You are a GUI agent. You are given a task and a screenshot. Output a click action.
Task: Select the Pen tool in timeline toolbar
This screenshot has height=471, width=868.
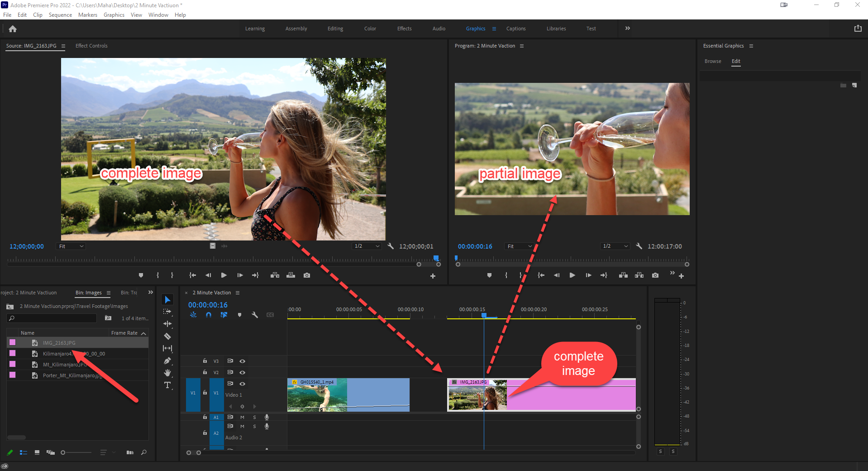[x=167, y=360]
